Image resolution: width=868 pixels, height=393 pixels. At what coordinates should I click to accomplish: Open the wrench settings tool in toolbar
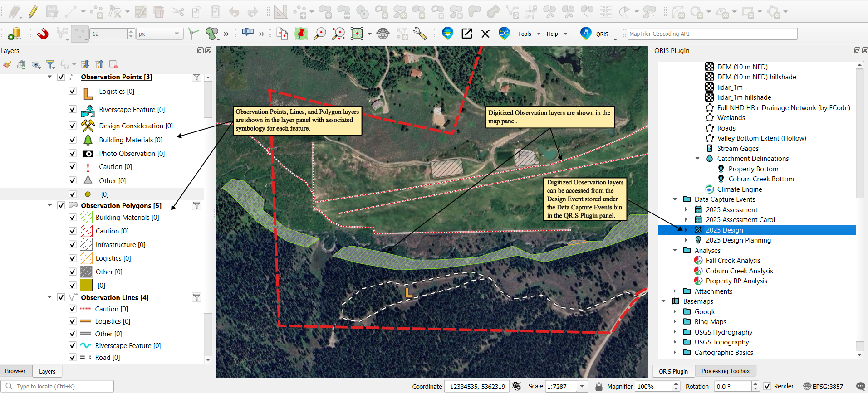(420, 34)
